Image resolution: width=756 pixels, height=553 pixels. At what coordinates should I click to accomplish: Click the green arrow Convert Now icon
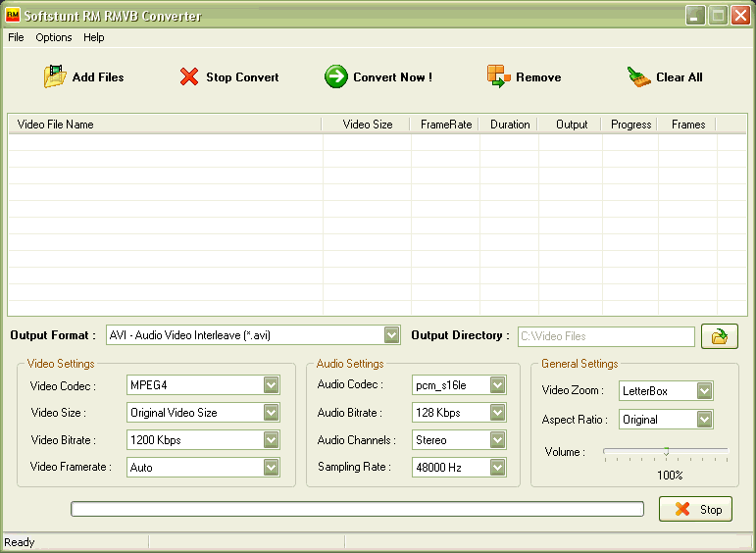[x=335, y=76]
